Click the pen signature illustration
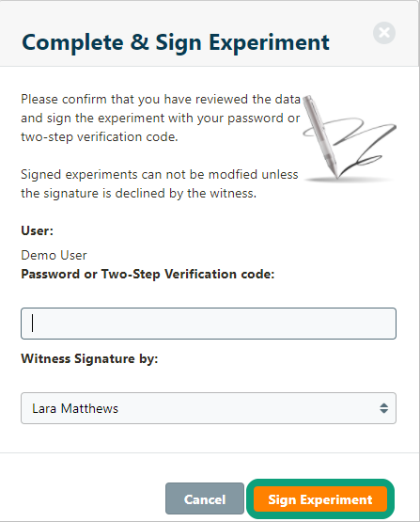Screen dimensions: 420x522 (350, 138)
